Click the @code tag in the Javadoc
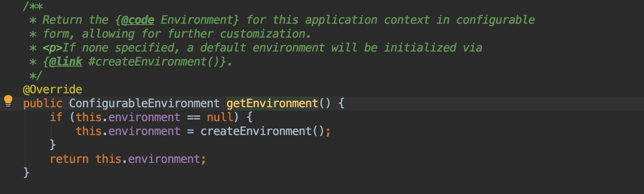This screenshot has height=194, width=644. 137,20
